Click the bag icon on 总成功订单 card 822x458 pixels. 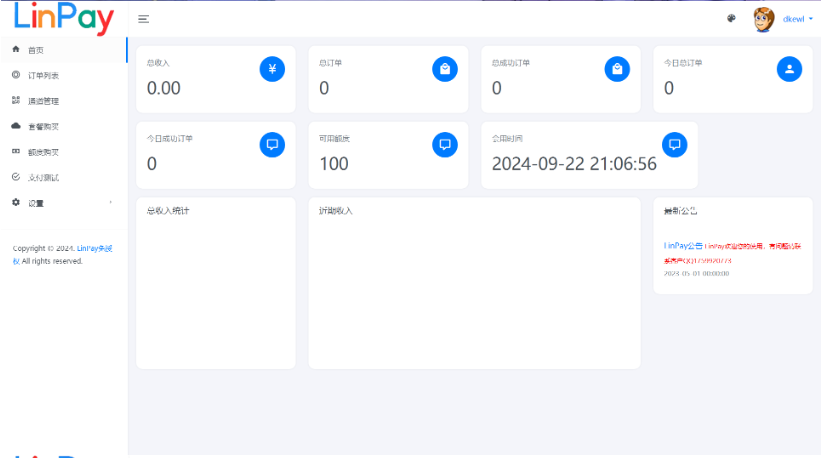point(617,68)
